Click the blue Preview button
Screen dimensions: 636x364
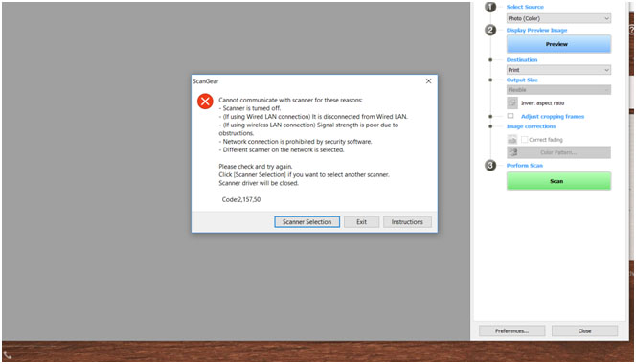pyautogui.click(x=558, y=44)
